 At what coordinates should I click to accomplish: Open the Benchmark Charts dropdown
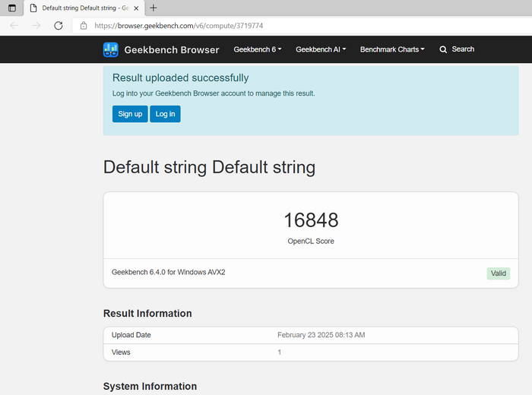[392, 49]
